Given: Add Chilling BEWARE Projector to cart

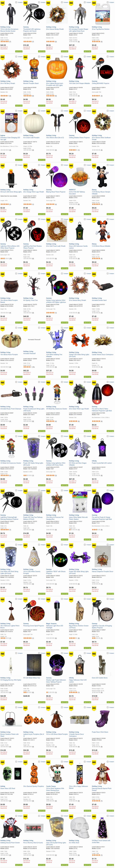Looking at the screenshot, I should [110, 106].
